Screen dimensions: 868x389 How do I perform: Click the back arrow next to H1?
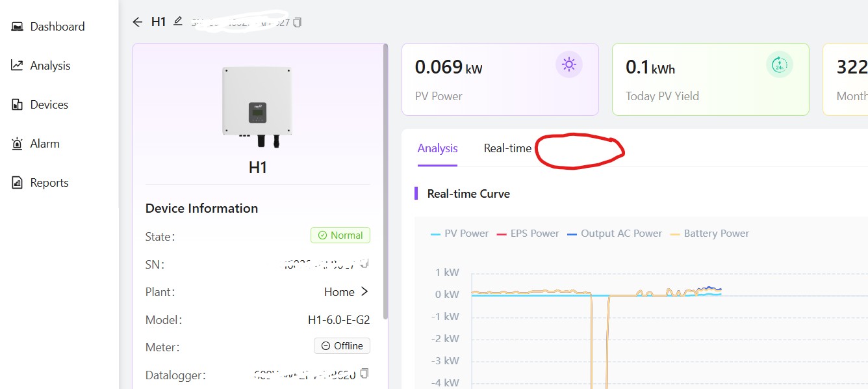click(137, 22)
